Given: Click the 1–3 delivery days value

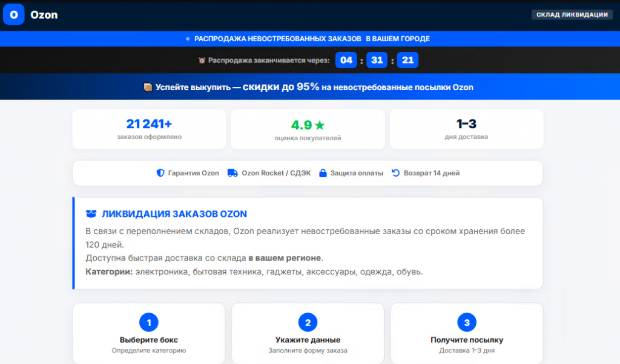Looking at the screenshot, I should pyautogui.click(x=467, y=124).
